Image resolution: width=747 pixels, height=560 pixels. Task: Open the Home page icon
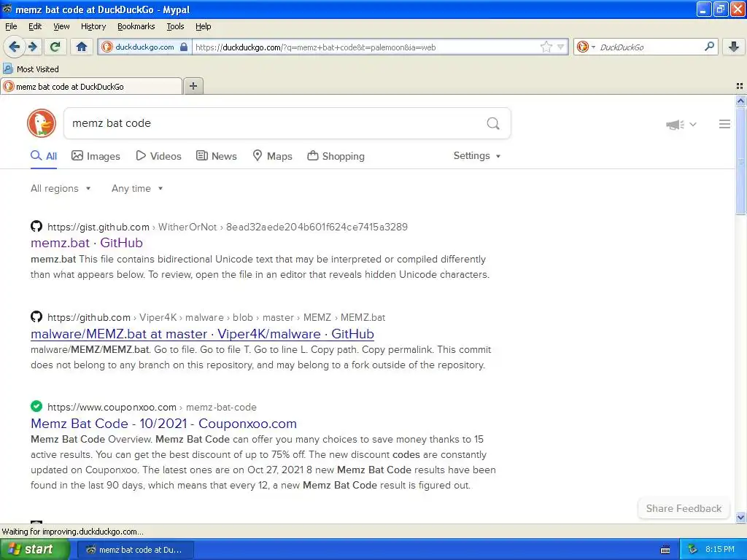point(82,47)
